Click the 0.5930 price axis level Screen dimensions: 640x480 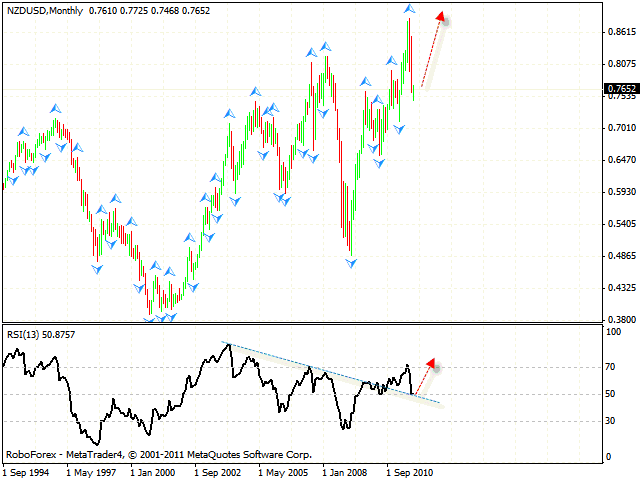[x=621, y=192]
